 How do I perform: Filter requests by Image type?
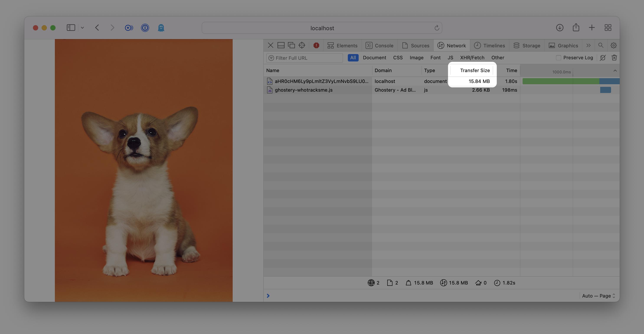coord(416,58)
